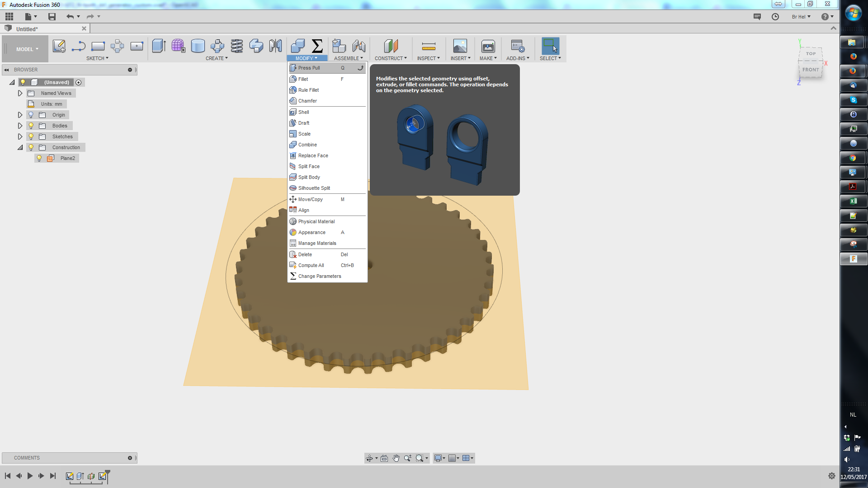Hide the Bodies folder lightbulb
This screenshot has width=868, height=488.
(x=31, y=126)
